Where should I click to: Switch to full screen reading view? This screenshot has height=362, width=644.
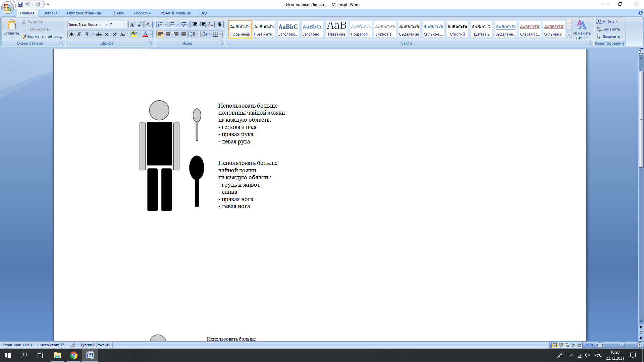click(561, 345)
